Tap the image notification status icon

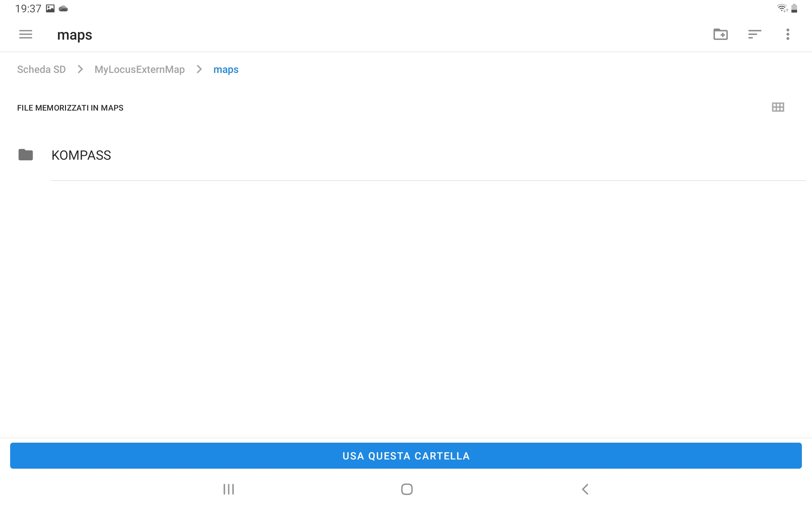(x=50, y=8)
